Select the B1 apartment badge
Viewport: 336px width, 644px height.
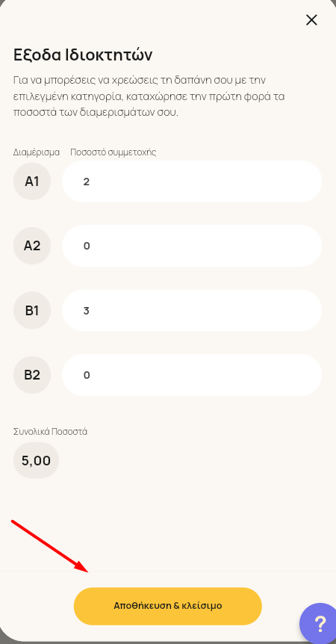click(x=32, y=310)
